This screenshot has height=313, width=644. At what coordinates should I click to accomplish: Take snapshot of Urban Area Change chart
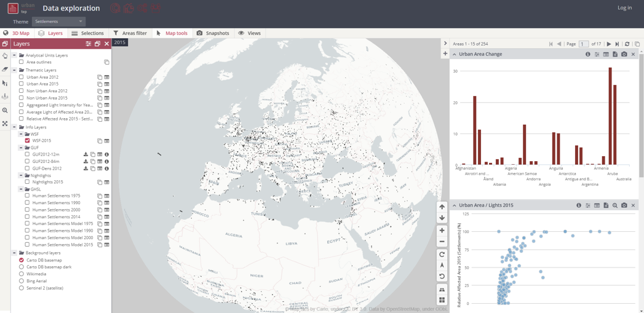pyautogui.click(x=624, y=54)
